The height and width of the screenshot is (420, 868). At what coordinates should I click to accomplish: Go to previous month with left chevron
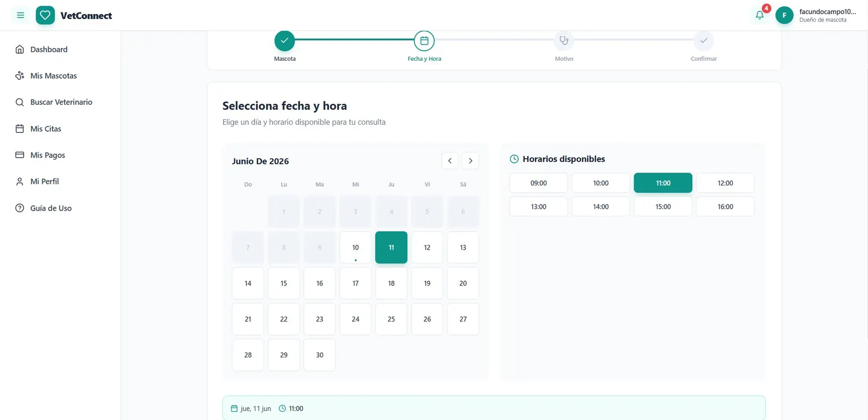coord(450,161)
